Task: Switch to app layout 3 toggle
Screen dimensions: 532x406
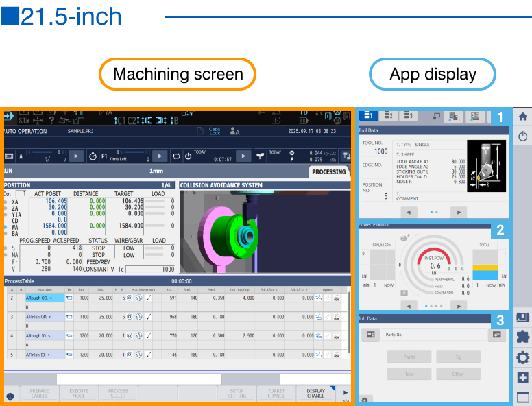Action: click(407, 116)
